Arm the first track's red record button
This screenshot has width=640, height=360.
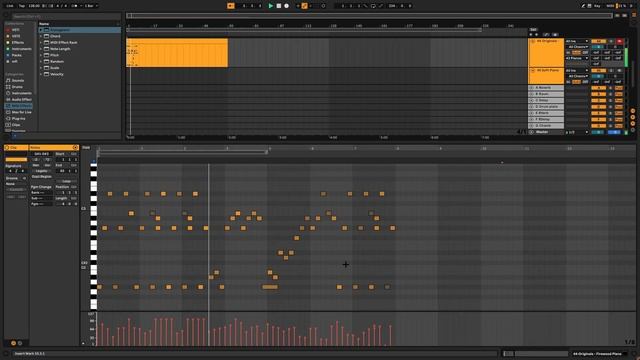(x=620, y=41)
